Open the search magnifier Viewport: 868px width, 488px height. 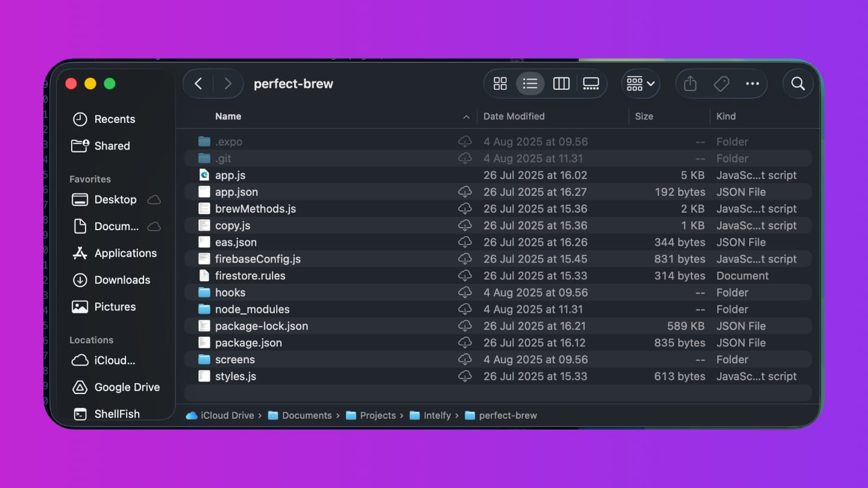[x=798, y=84]
